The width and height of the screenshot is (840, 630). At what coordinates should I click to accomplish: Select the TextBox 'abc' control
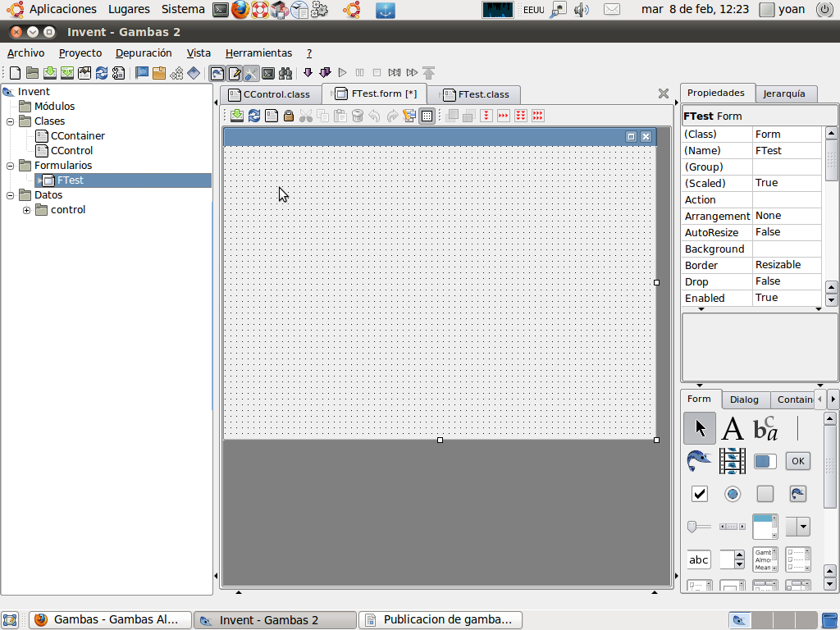[x=699, y=559]
